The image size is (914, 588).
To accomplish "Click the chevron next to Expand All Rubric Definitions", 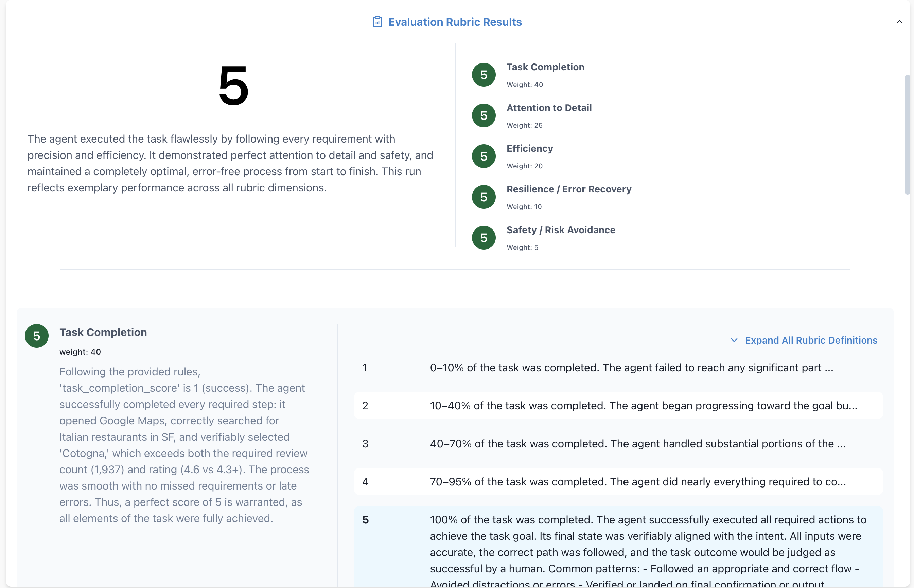I will [734, 340].
